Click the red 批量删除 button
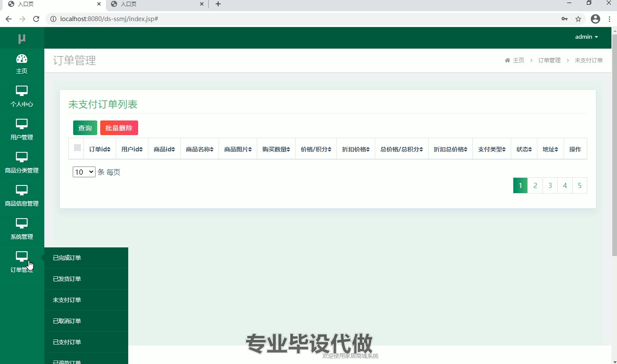Viewport: 617px width, 364px height. 119,128
